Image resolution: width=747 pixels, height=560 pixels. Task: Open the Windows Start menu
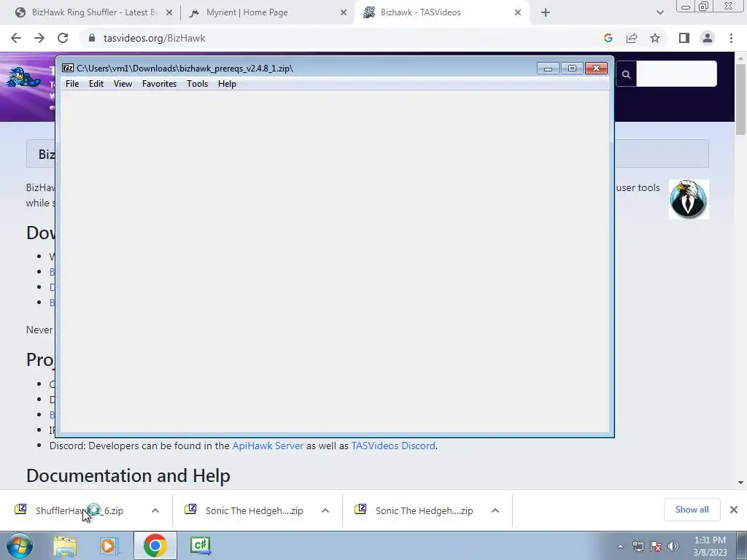click(18, 545)
